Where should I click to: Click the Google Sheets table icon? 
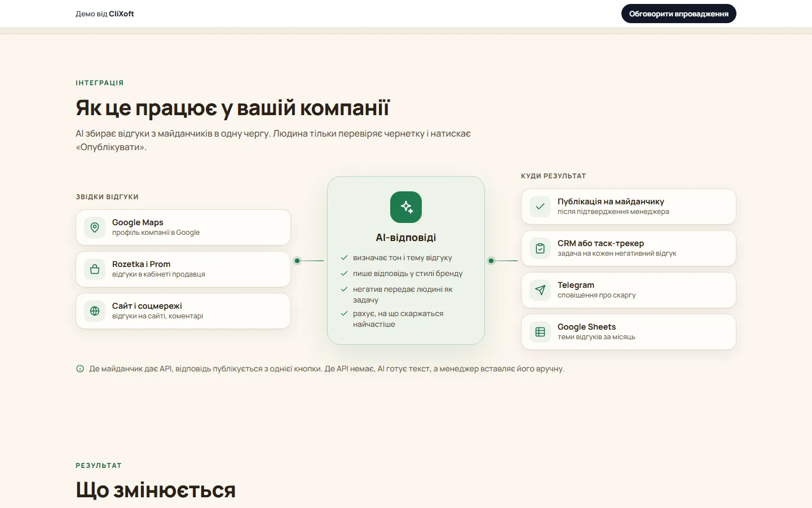tap(540, 332)
